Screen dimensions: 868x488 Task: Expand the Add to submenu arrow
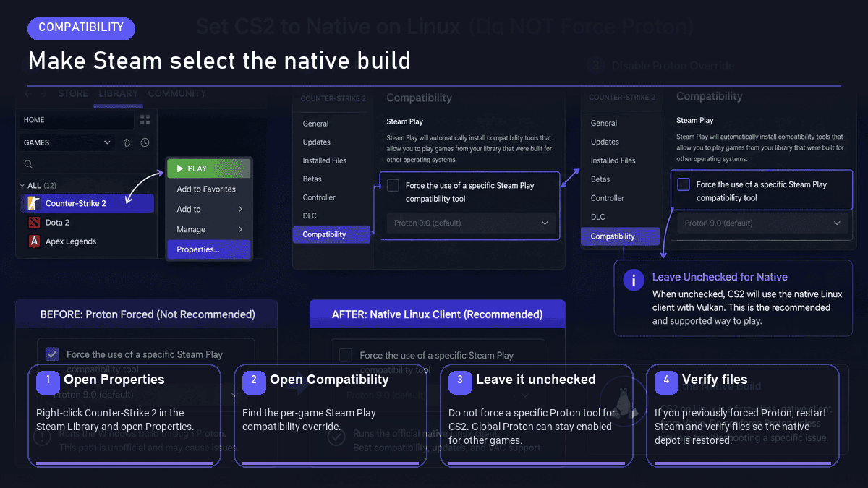coord(240,209)
